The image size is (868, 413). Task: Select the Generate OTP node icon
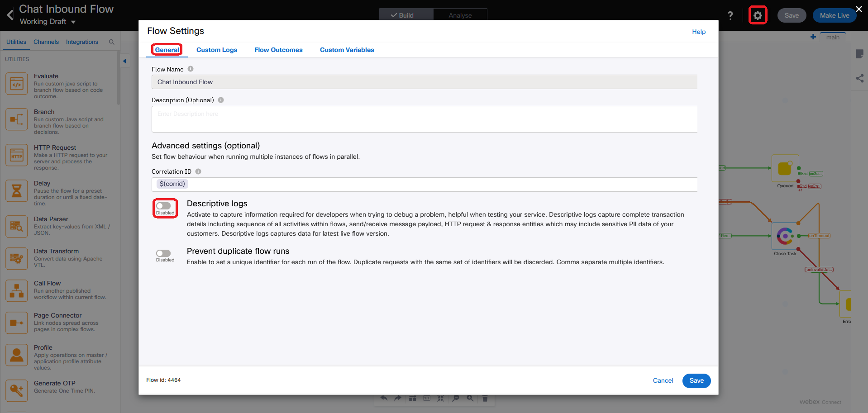tap(17, 390)
